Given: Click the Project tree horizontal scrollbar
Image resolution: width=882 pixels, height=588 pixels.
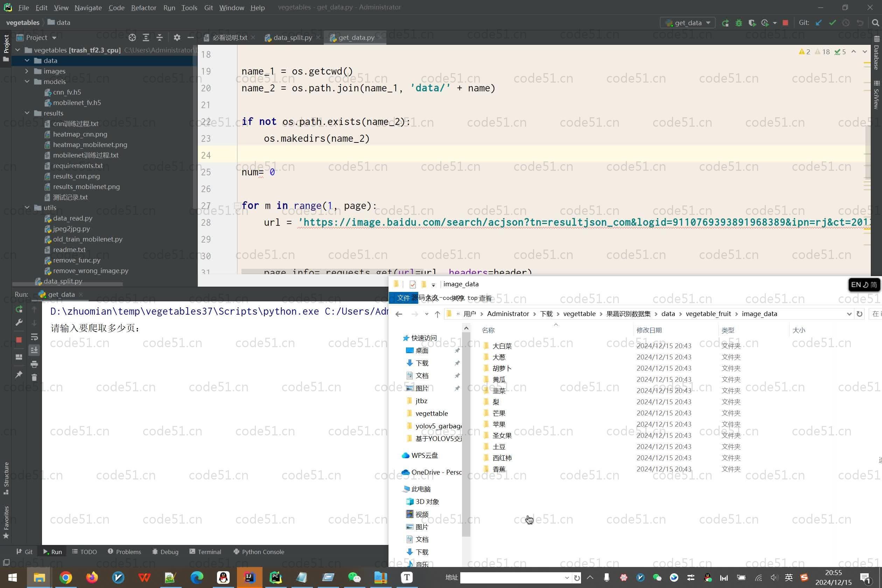Looking at the screenshot, I should (x=68, y=284).
